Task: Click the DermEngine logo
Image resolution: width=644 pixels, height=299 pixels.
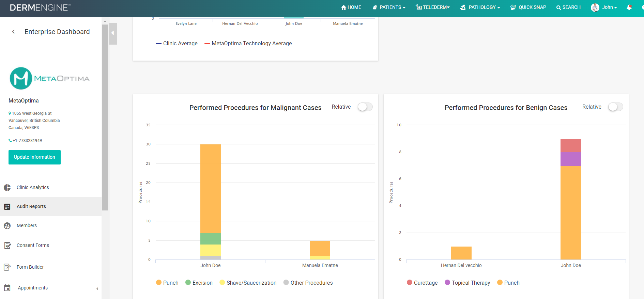Action: (x=40, y=7)
